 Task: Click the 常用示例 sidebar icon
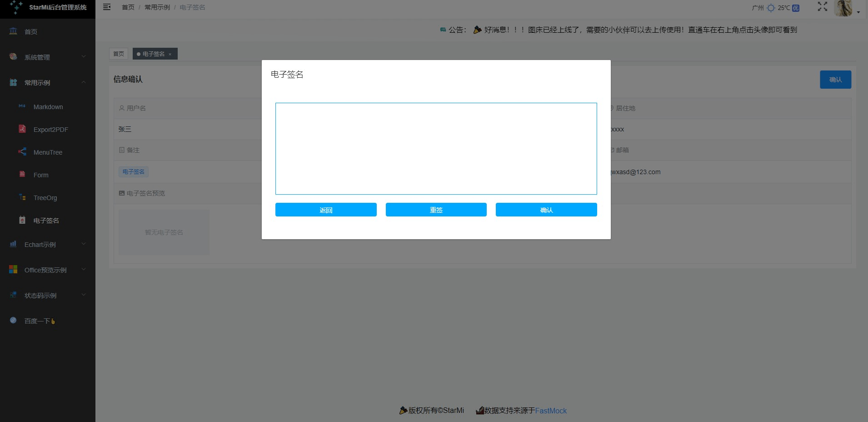(x=13, y=82)
